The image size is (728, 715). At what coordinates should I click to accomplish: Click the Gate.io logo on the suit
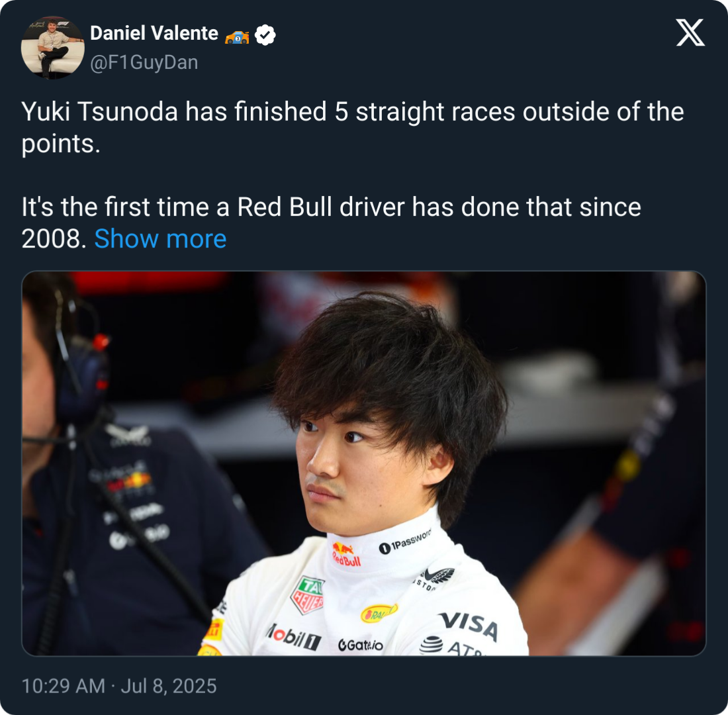point(360,644)
